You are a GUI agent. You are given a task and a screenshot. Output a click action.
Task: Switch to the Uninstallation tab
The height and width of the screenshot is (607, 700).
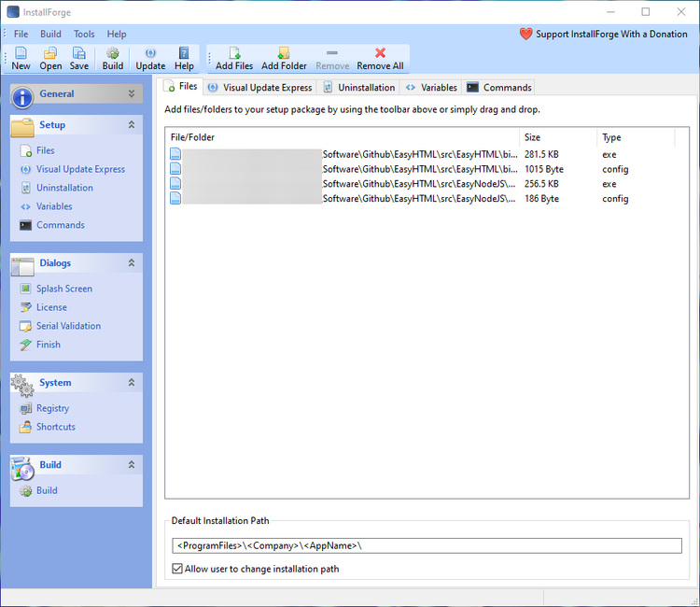click(x=359, y=88)
